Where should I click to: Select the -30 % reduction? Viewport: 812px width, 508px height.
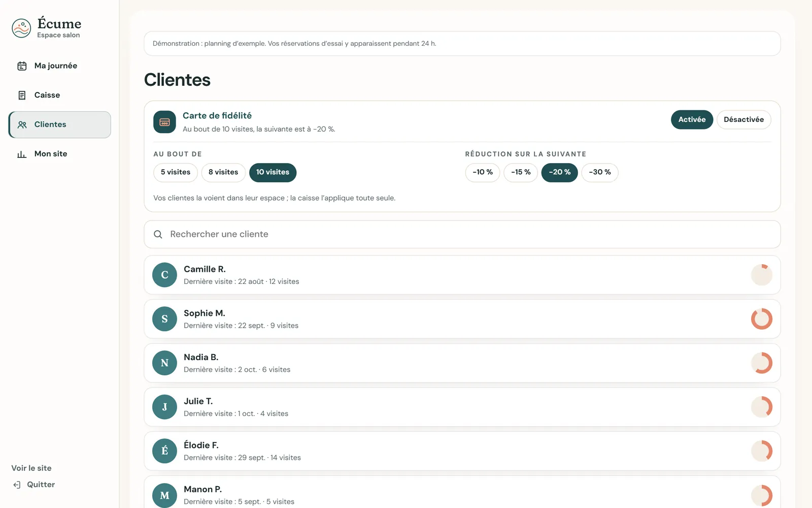(x=600, y=173)
